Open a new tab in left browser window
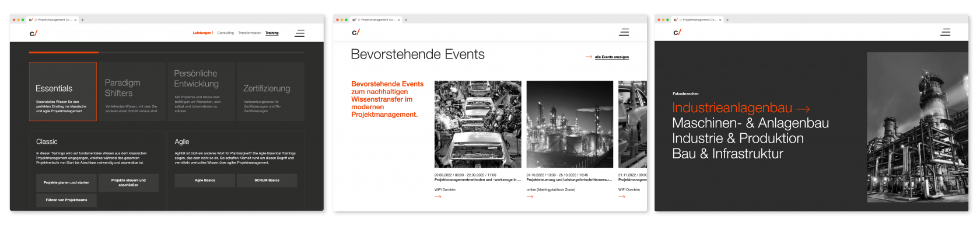 point(82,20)
